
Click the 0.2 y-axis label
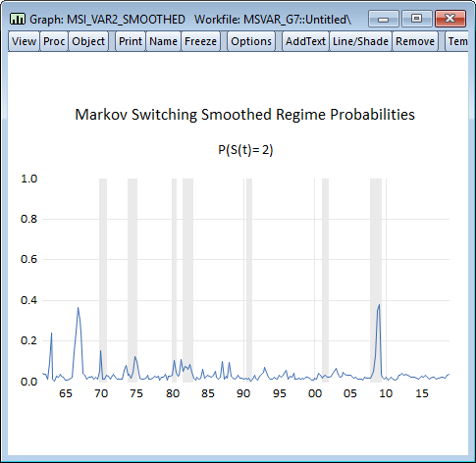click(x=29, y=341)
